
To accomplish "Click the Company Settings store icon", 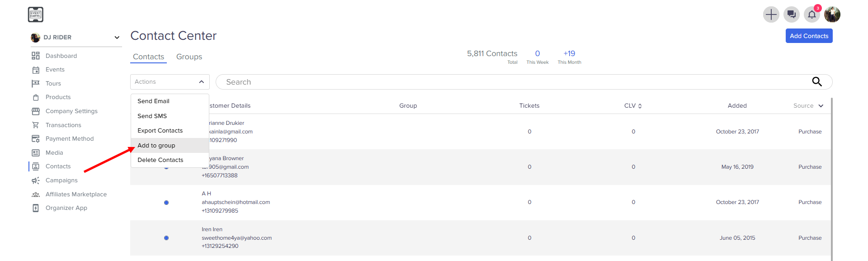I will 36,111.
